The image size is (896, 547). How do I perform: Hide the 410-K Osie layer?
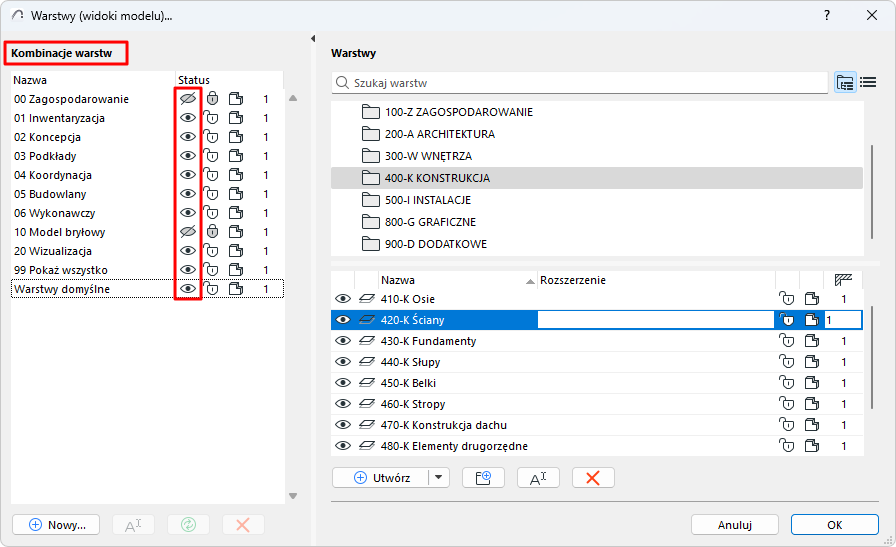click(342, 299)
